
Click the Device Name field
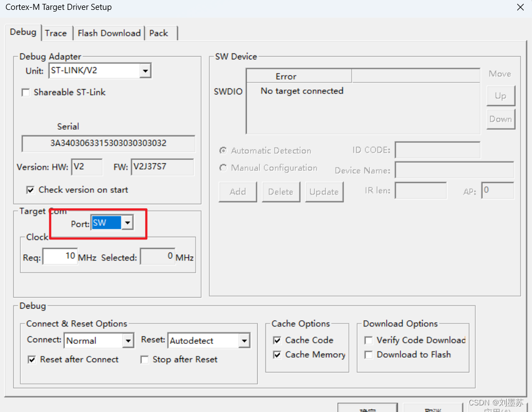coord(455,170)
